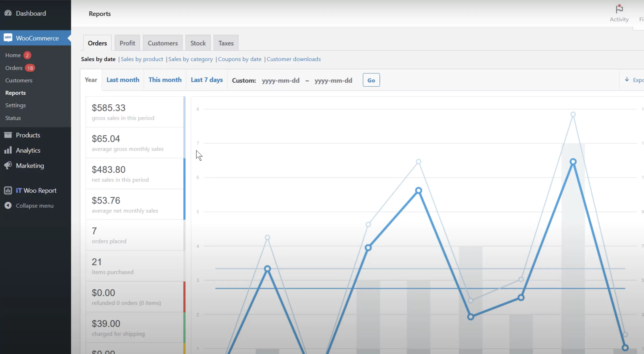Highlight the $39.00 charged for shipping legend
Screen dimensions: 644x354
click(x=136, y=327)
